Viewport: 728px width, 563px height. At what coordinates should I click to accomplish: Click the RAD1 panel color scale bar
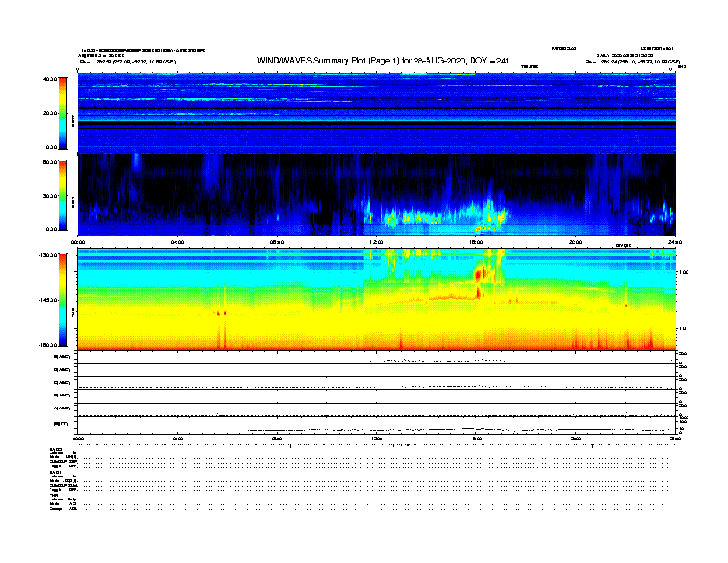pos(63,196)
